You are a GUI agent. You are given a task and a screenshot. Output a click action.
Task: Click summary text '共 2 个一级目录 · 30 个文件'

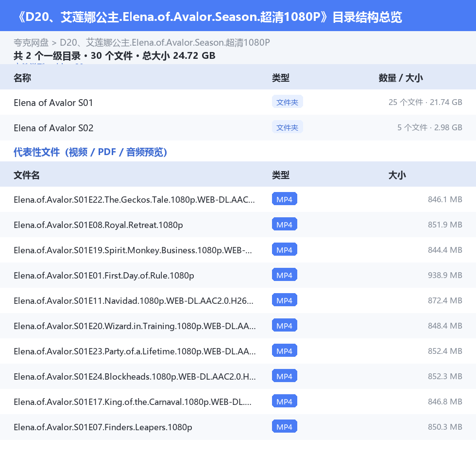[x=73, y=55]
